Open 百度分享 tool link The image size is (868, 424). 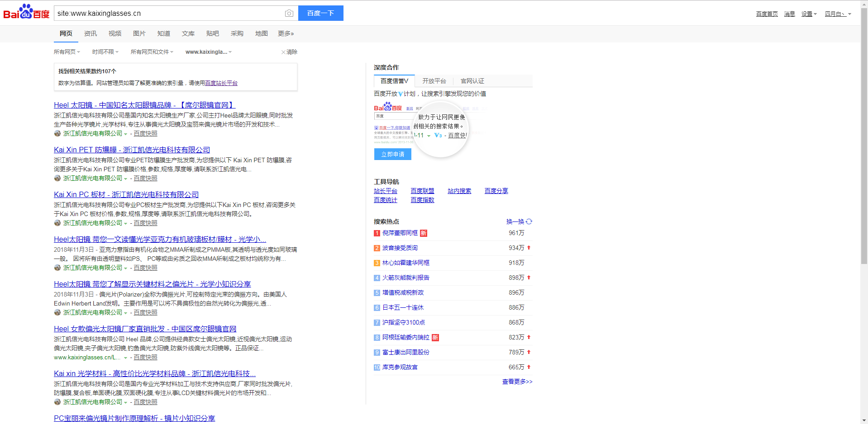496,191
